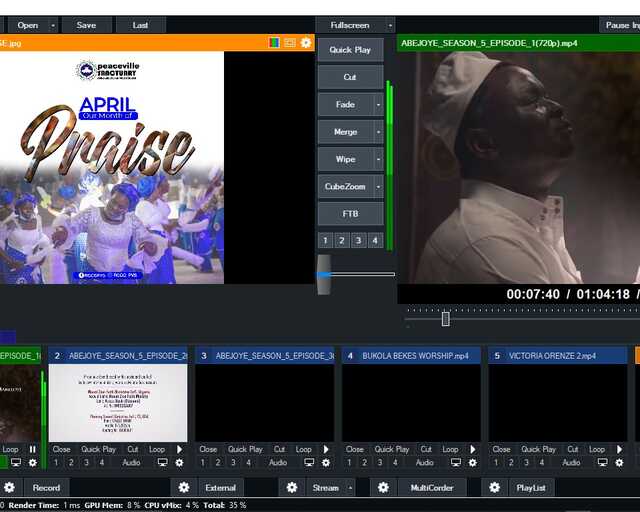Click Cut on VICTORIA ORENZE 2 input
Image resolution: width=640 pixels, height=512 pixels.
click(573, 449)
